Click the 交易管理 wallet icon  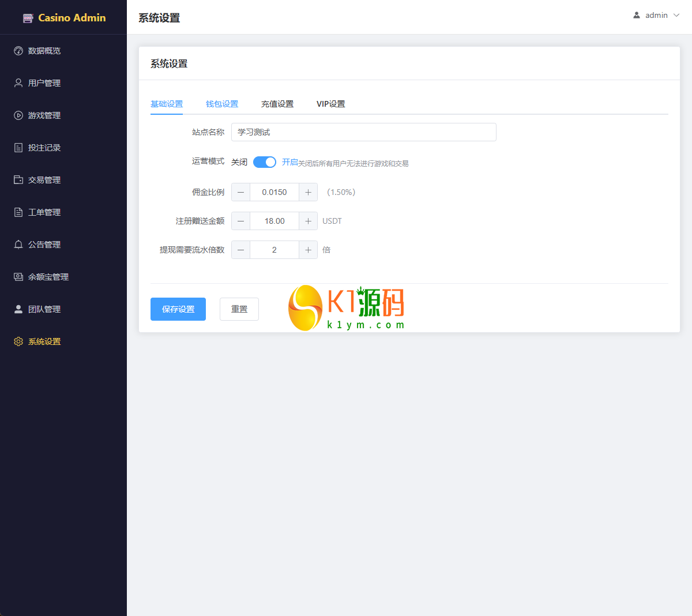(18, 180)
